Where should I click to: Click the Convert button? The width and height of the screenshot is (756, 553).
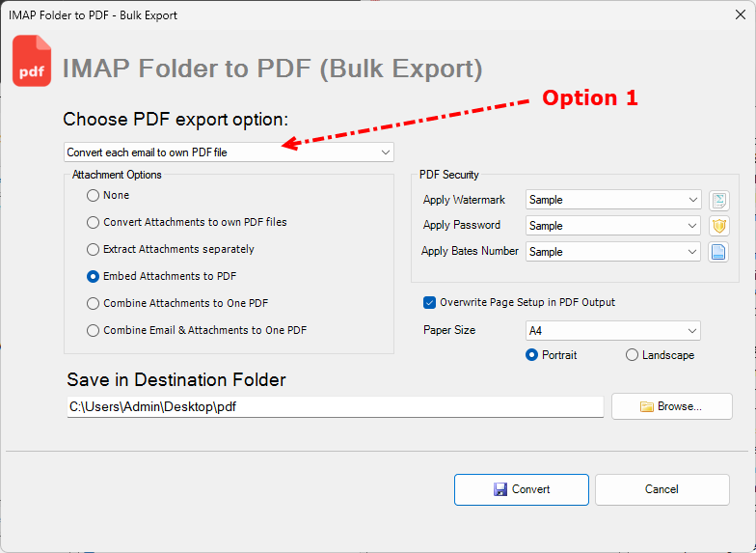521,489
